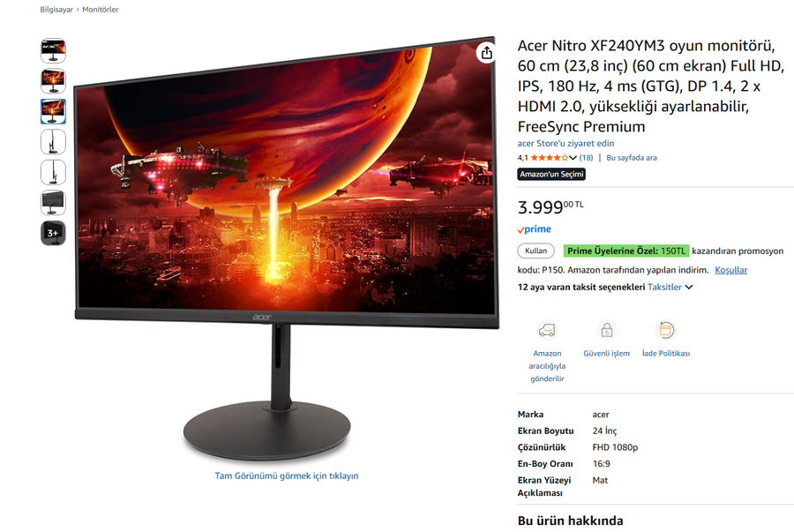Click the Bu sayfada ara link
Image resolution: width=794 pixels, height=532 pixels.
point(632,157)
